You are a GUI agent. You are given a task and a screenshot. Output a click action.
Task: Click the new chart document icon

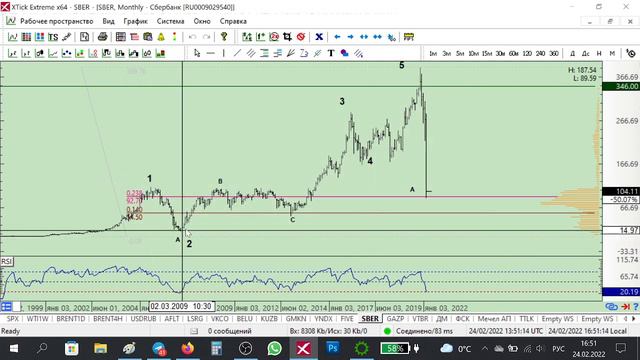[84, 37]
